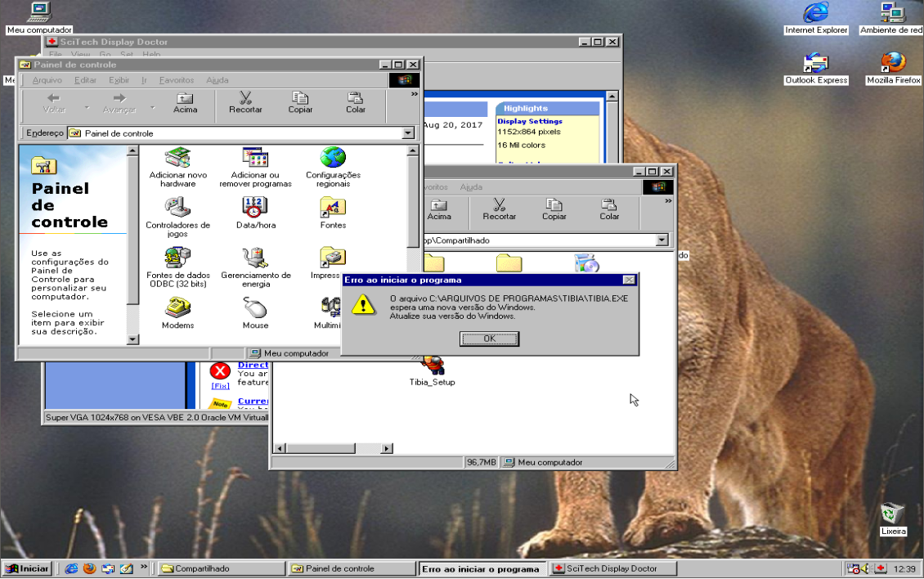Click OK in the error dialog
Screen dimensions: 924x579
[x=489, y=339]
